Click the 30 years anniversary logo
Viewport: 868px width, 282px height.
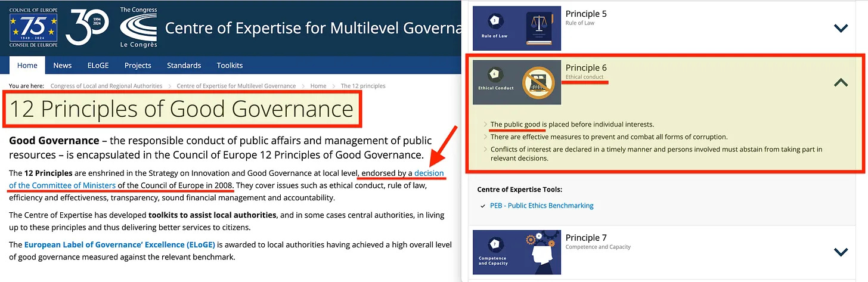(x=87, y=27)
